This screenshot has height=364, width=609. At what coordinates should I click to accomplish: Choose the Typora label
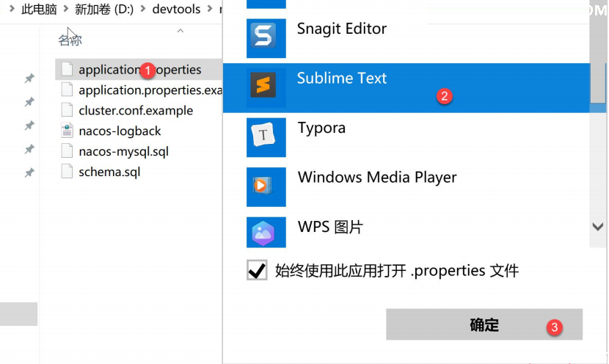pos(321,128)
